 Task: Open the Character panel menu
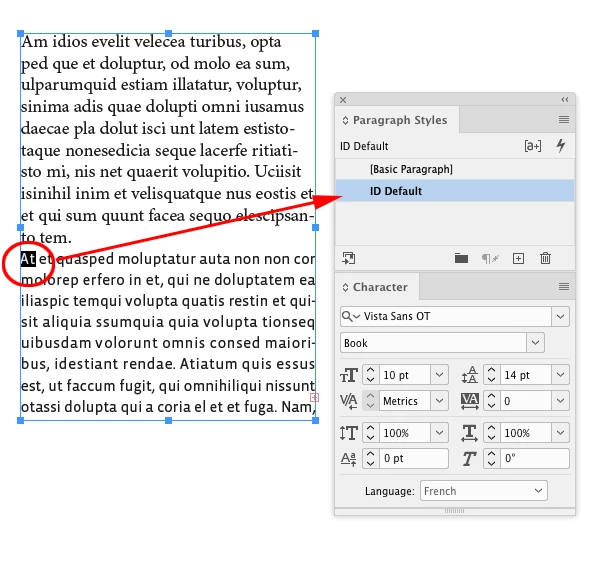(564, 287)
